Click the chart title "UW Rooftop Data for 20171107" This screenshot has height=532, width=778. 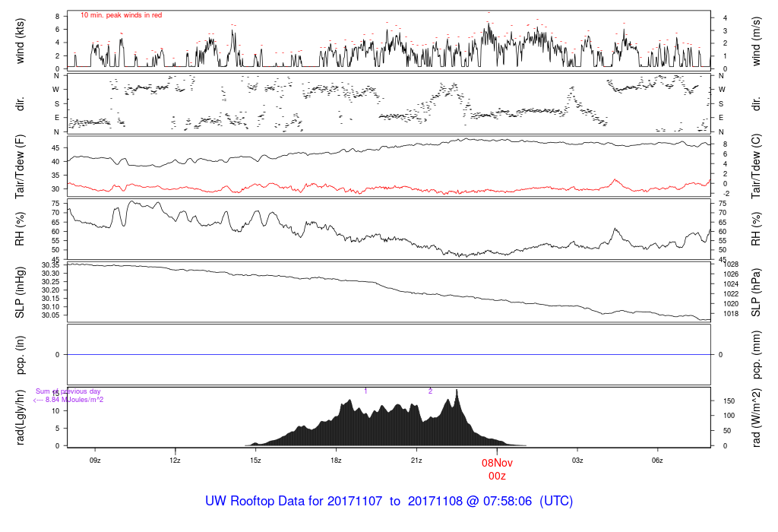pos(294,501)
